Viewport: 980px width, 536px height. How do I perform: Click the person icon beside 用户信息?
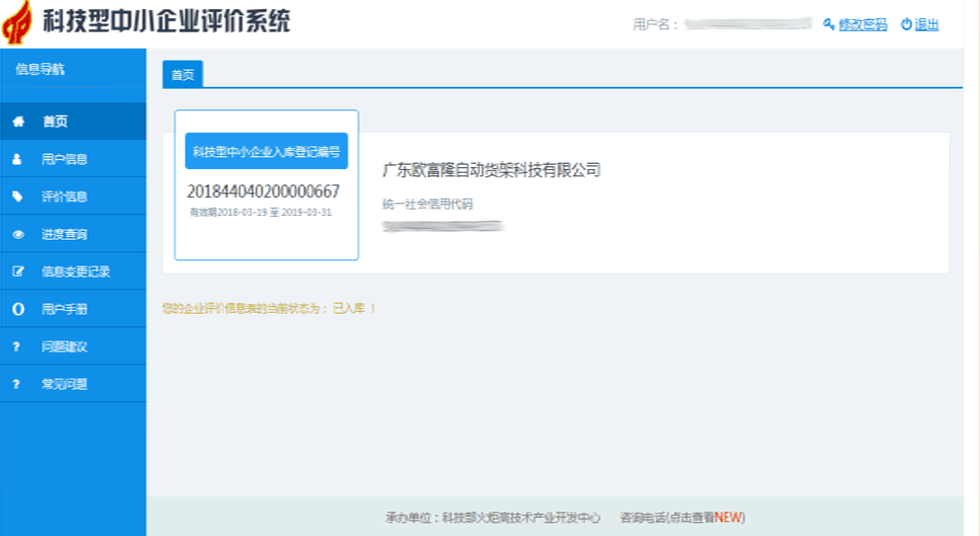click(17, 159)
